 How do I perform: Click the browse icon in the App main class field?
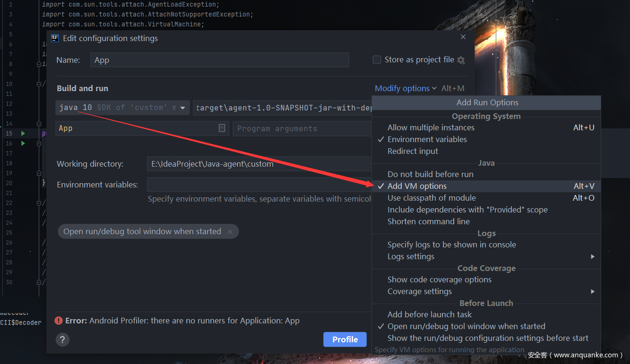tap(222, 128)
